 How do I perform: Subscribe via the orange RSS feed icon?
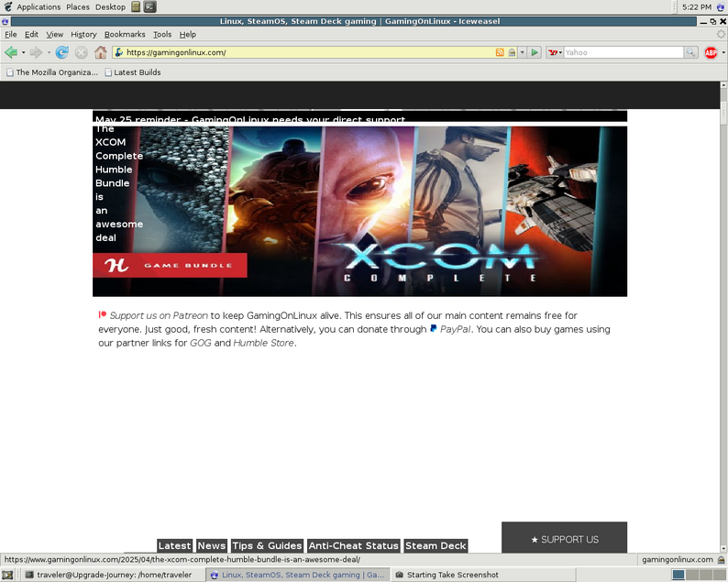click(500, 52)
